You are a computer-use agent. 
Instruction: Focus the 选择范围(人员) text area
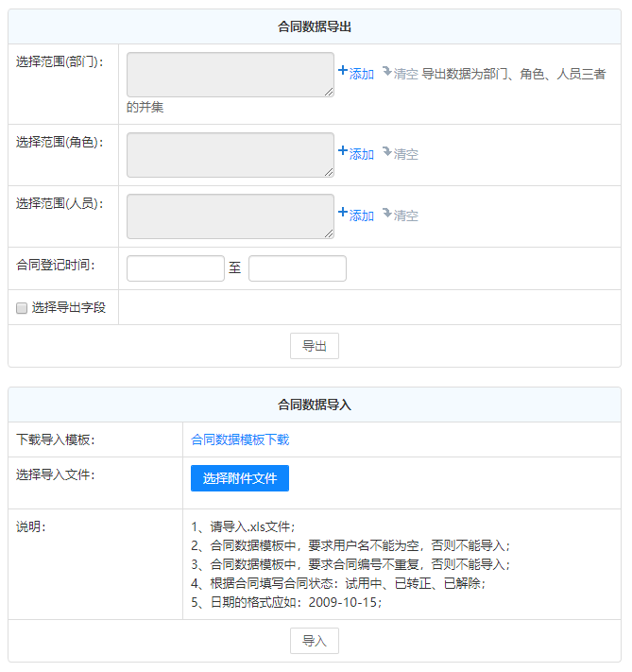pyautogui.click(x=230, y=215)
